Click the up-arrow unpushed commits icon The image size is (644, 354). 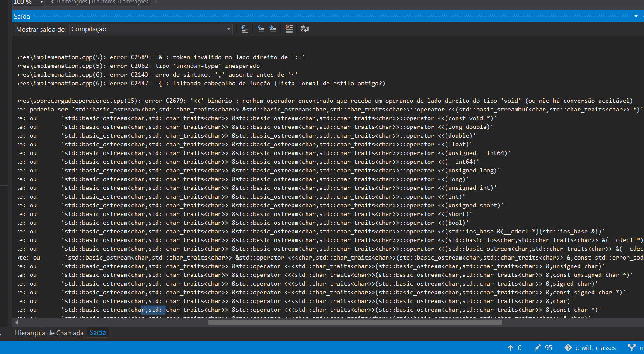[511, 347]
